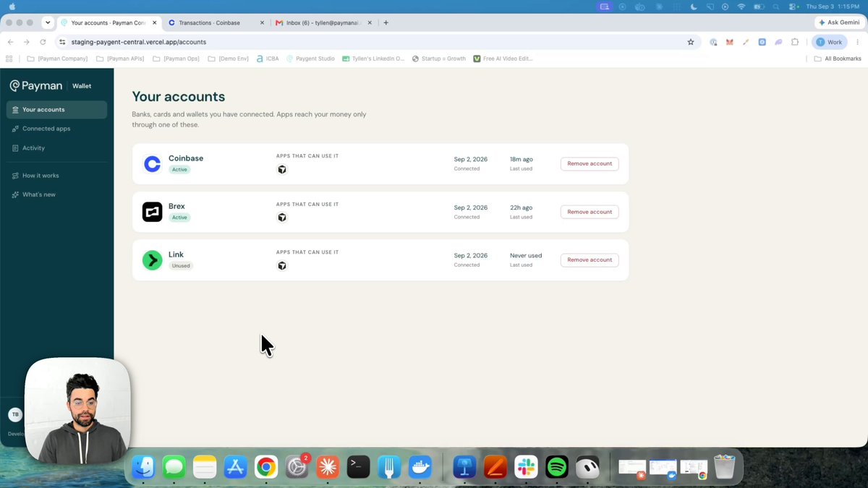Open the Terminal app in the dock

click(x=359, y=467)
